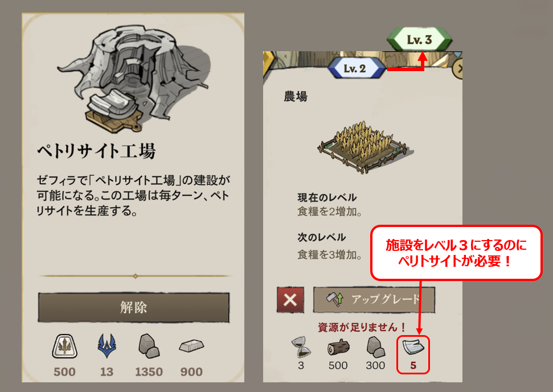
Task: Click the blue winged crest icon
Action: click(107, 346)
